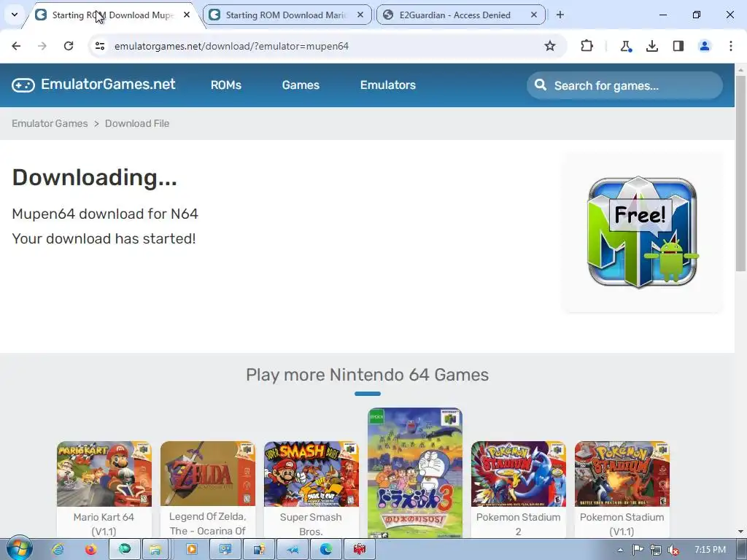Select the Starting ROM Download Mupen tab

point(113,15)
